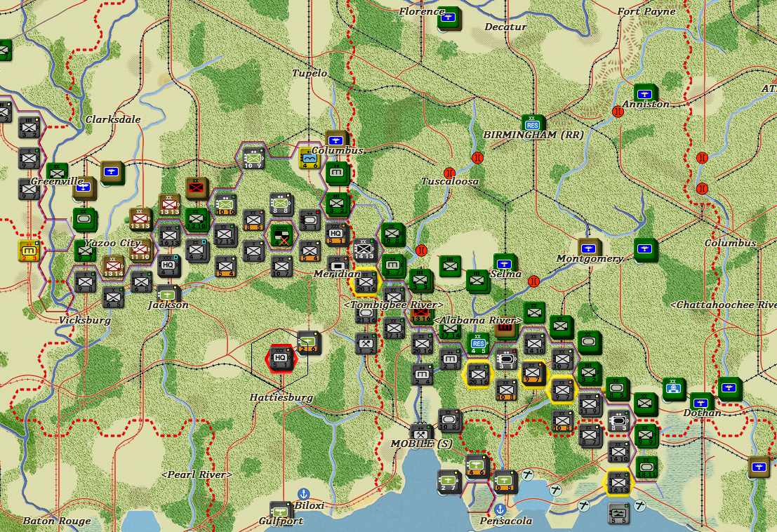Viewport: 777px width, 532px height.
Task: Click the Fort Payne city label
Action: click(x=646, y=11)
